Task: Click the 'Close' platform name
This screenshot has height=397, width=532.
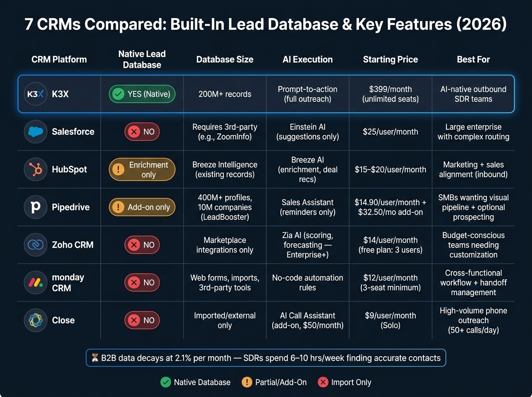Action: point(63,320)
